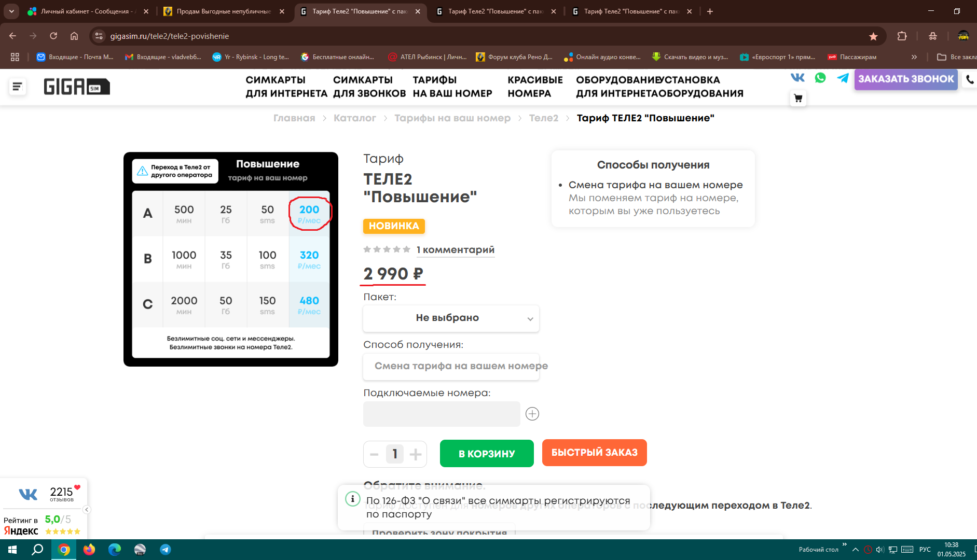Screen dimensions: 977x560
Task: Switch to the Личный кабинет - Сообщения tab
Action: click(88, 11)
